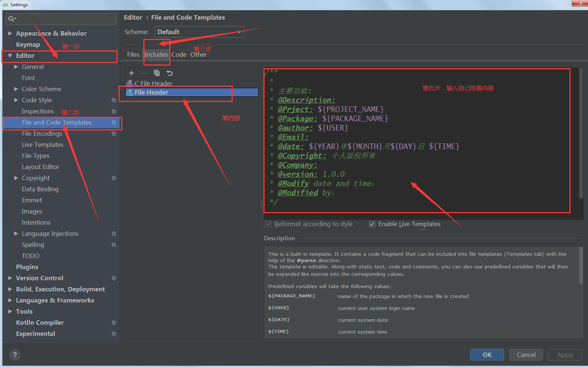Click the copy template icon
The image size is (588, 367).
click(x=157, y=73)
